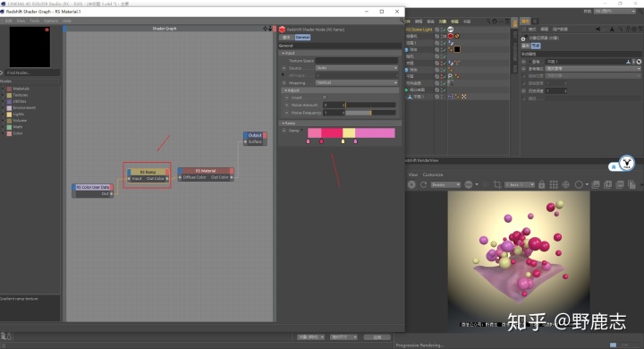Open the Customize menu in Redshift RenderView

tap(433, 174)
